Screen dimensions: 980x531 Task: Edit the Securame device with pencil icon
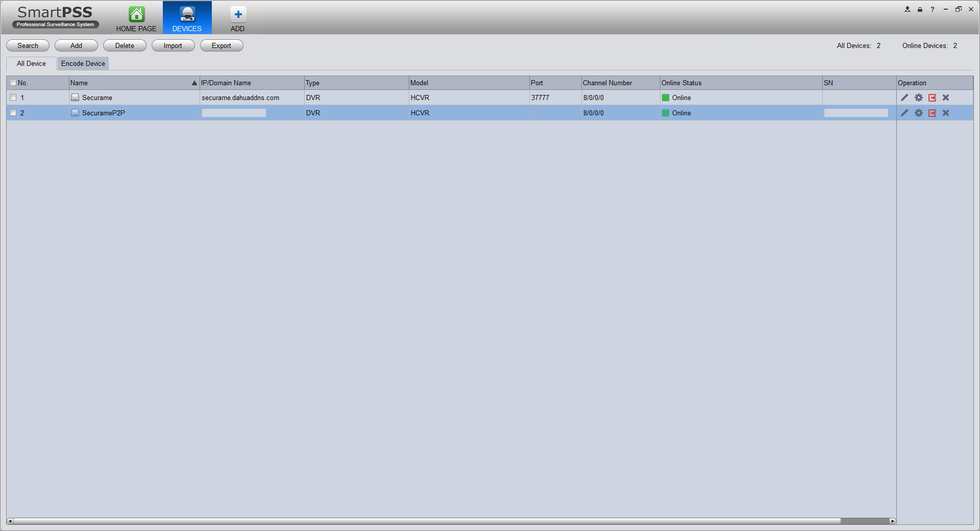coord(904,98)
